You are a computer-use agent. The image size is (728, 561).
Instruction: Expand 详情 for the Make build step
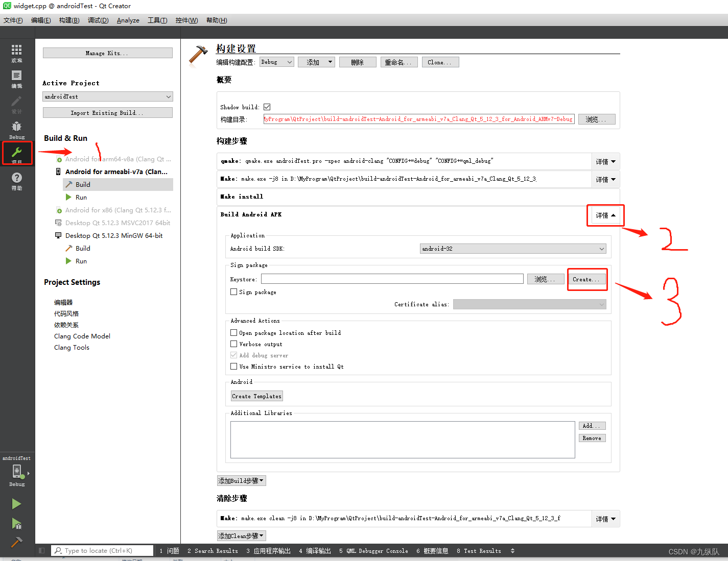[x=605, y=180]
